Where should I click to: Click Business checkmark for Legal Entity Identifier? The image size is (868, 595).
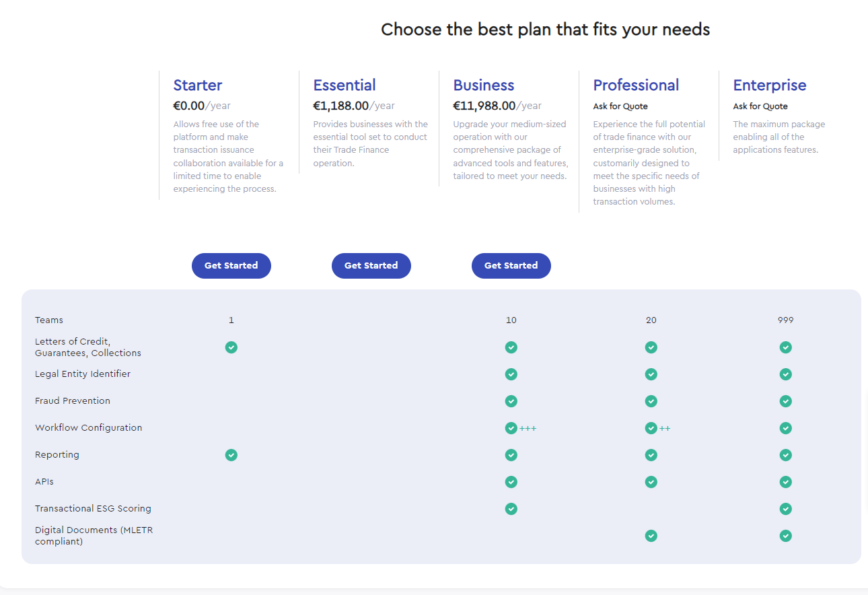[511, 374]
